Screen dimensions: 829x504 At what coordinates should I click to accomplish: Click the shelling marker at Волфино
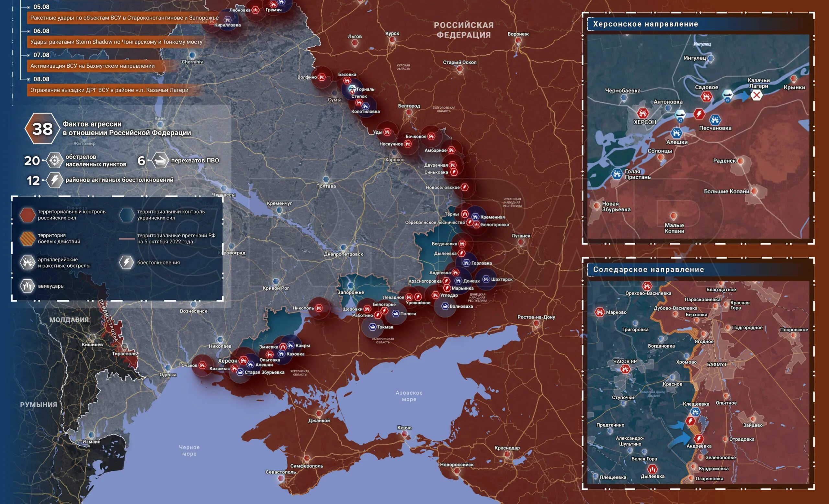coord(322,77)
